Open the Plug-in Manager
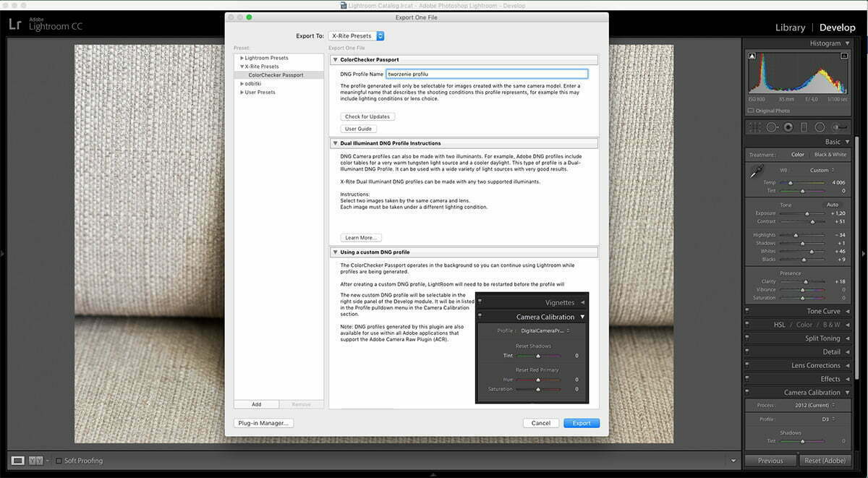Image resolution: width=868 pixels, height=478 pixels. 263,422
